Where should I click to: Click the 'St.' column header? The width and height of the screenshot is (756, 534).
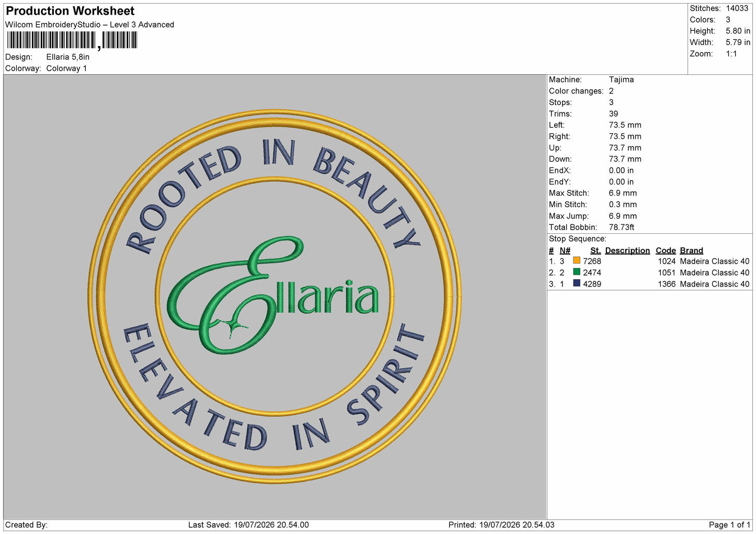click(x=595, y=251)
